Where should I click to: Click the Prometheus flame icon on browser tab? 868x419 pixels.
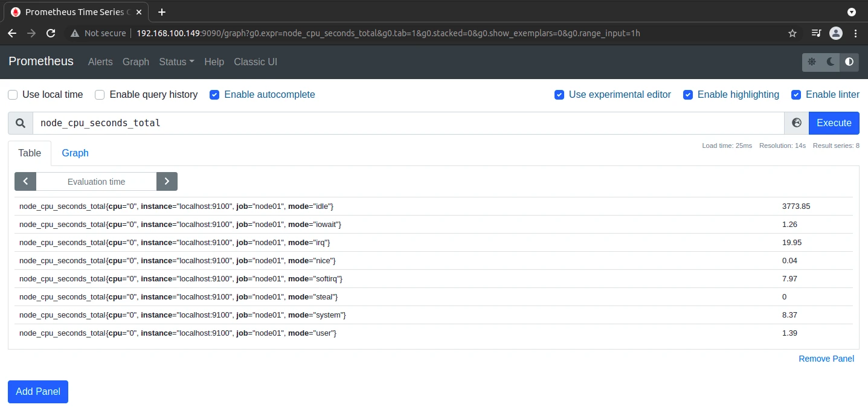pyautogui.click(x=14, y=11)
